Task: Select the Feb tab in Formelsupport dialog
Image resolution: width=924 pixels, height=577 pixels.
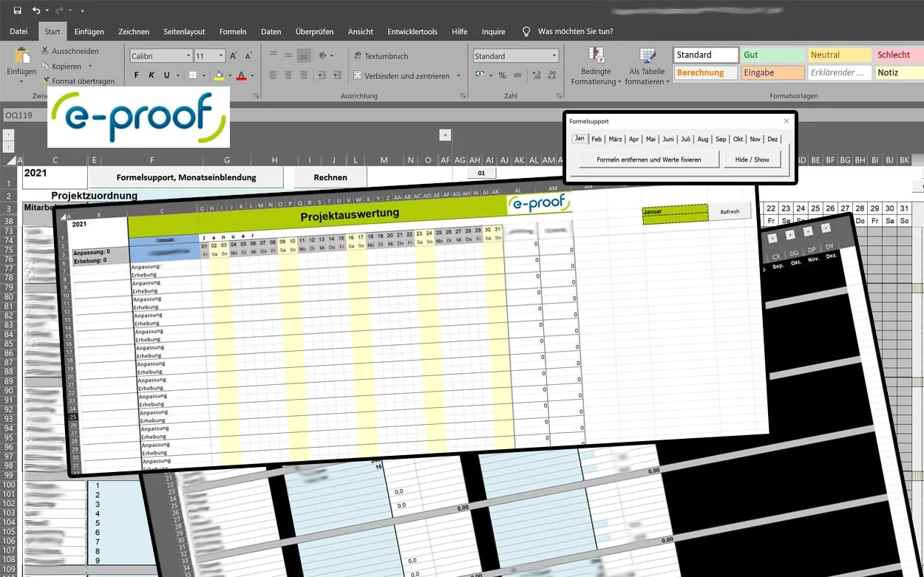Action: click(x=597, y=139)
